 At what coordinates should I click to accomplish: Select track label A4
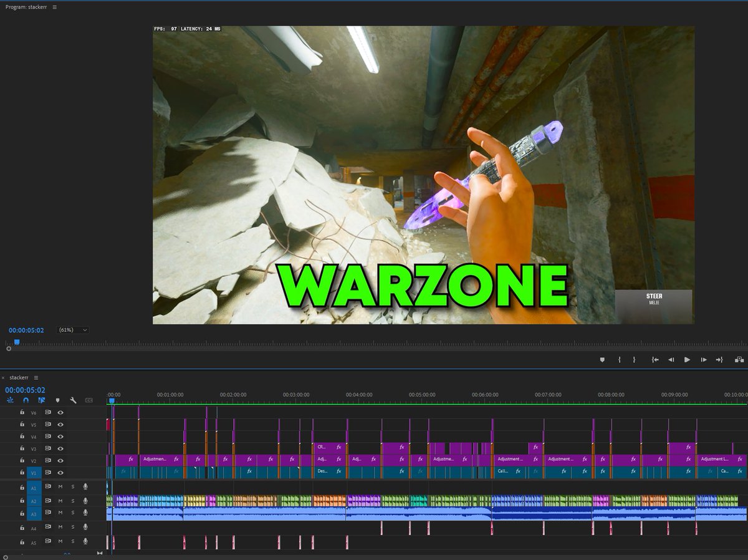[34, 528]
